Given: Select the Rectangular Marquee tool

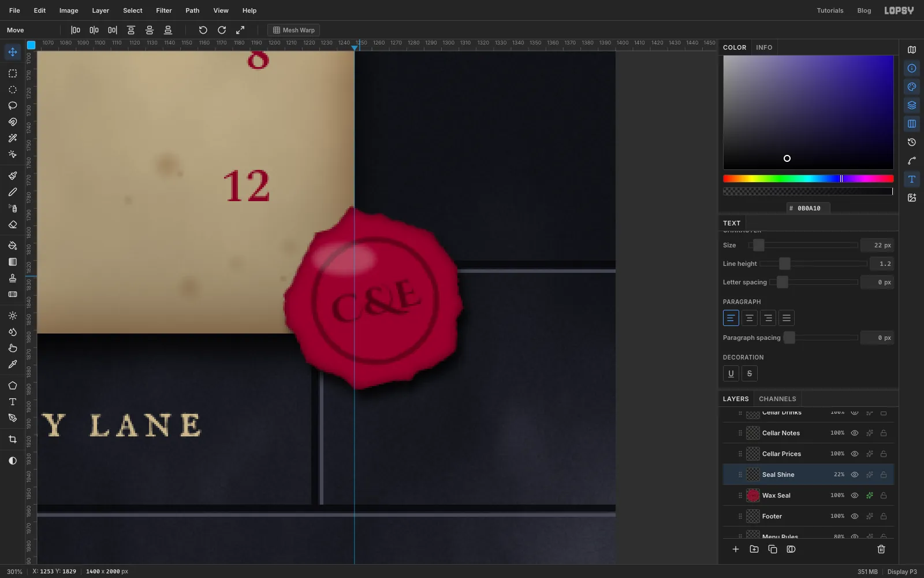Looking at the screenshot, I should pyautogui.click(x=13, y=73).
